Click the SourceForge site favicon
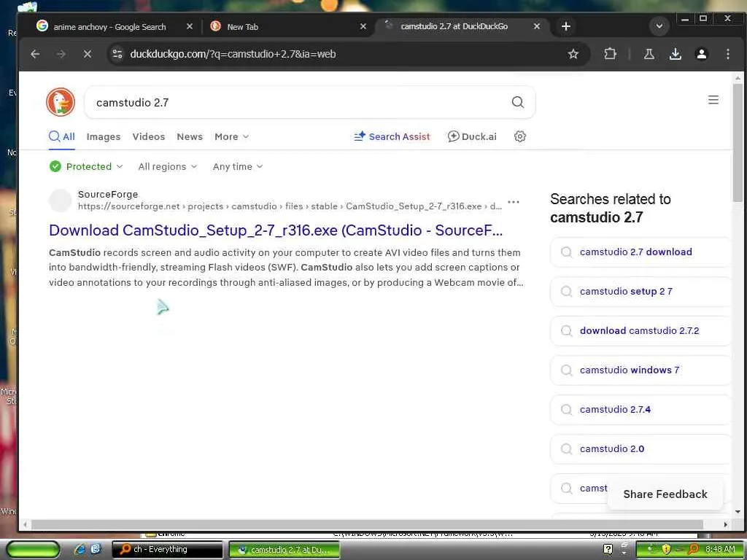The width and height of the screenshot is (747, 560). (x=61, y=201)
